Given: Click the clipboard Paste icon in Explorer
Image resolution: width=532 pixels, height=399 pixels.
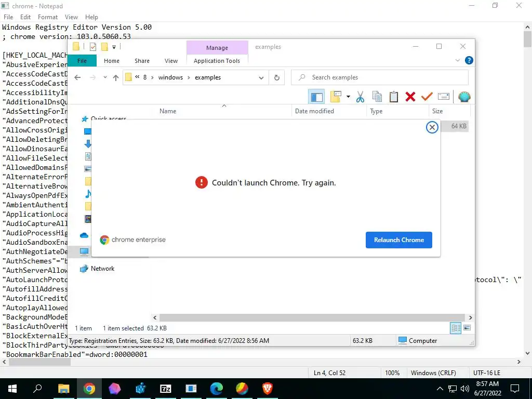Looking at the screenshot, I should [394, 97].
